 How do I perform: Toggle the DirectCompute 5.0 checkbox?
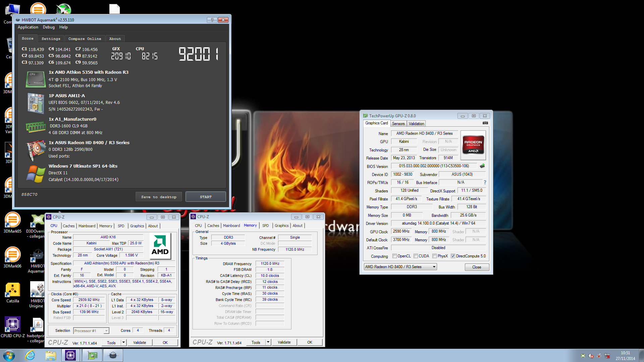pyautogui.click(x=453, y=256)
